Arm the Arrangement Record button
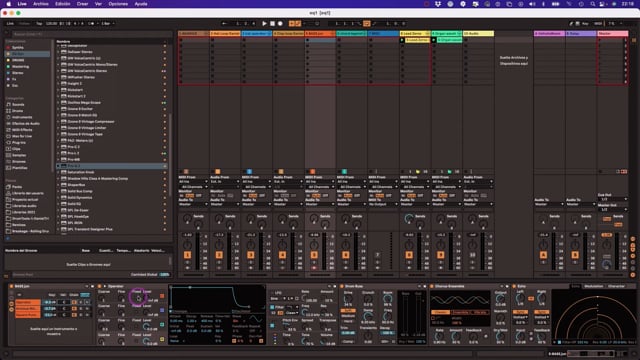Screen dimensions: 640x360 pyautogui.click(x=280, y=24)
